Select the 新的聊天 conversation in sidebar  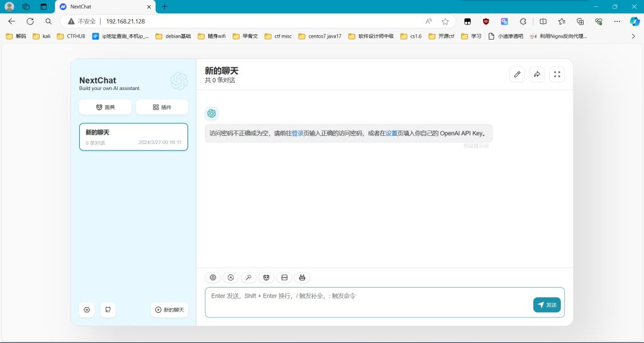point(133,137)
